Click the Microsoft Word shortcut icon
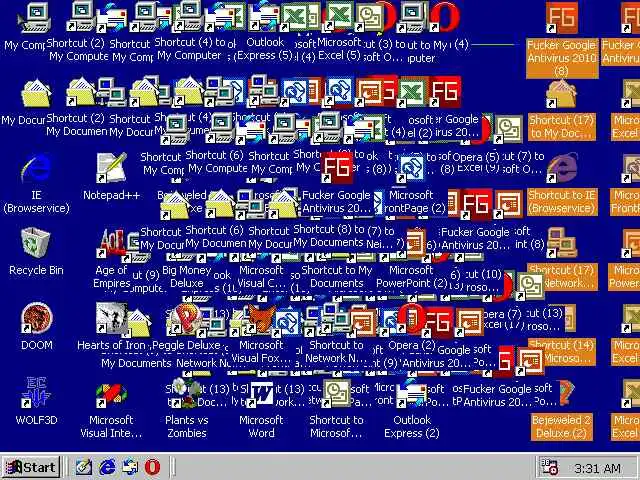 pyautogui.click(x=261, y=393)
